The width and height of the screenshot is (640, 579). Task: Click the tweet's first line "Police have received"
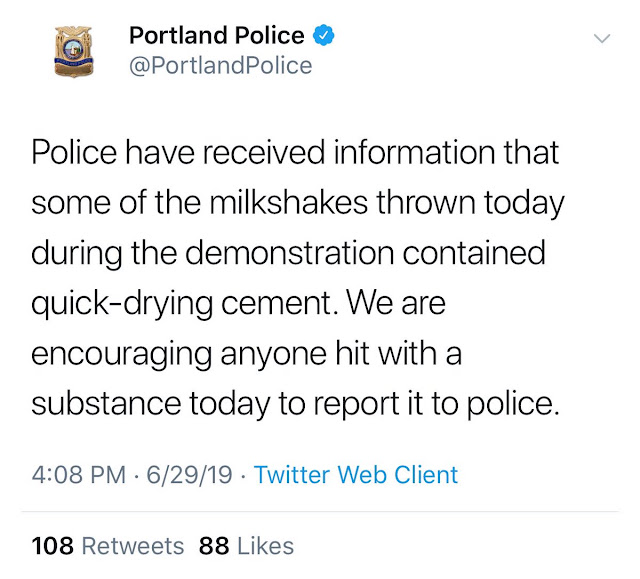pyautogui.click(x=178, y=153)
